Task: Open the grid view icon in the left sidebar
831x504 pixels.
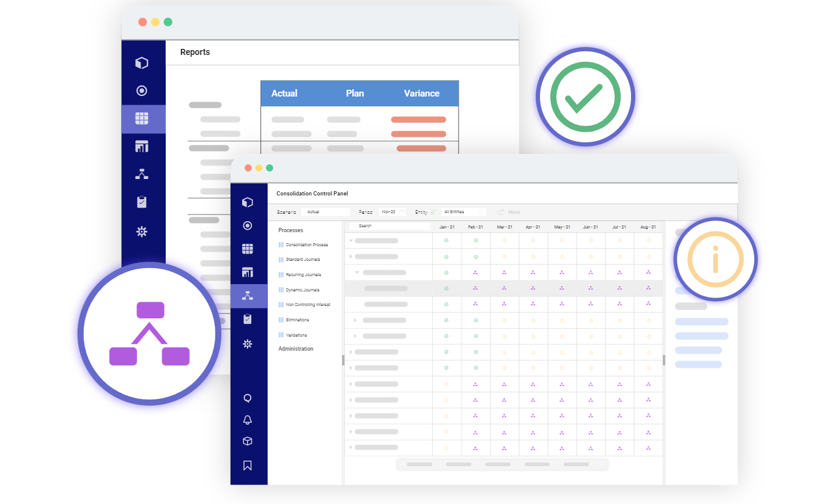Action: tap(248, 249)
